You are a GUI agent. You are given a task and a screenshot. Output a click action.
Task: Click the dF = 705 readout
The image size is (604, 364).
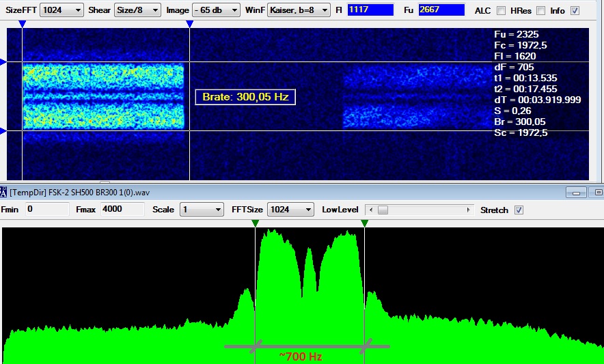(x=514, y=67)
